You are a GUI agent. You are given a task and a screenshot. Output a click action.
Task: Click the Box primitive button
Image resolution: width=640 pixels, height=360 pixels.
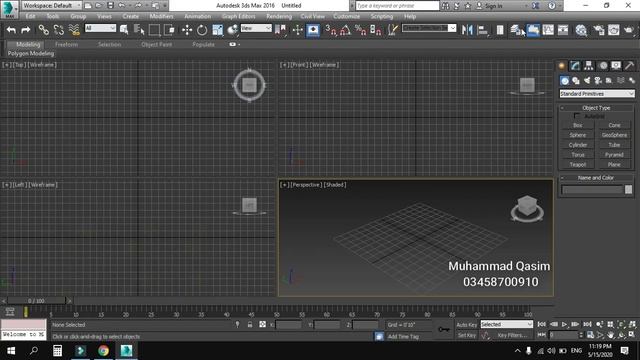click(578, 125)
